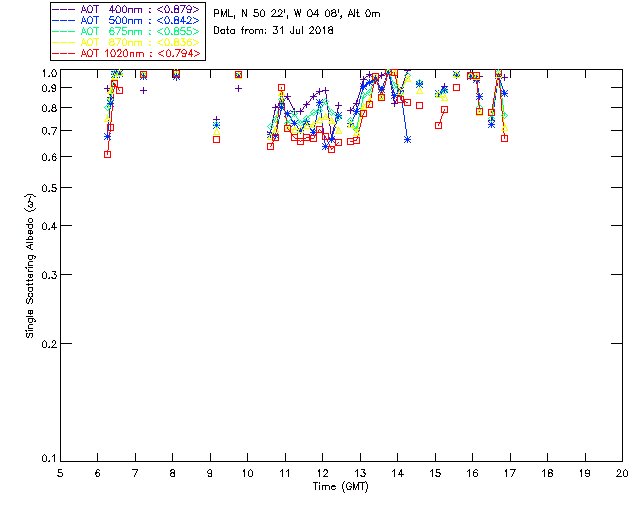Screen dimensions: 640x512
Task: Click the first red square near 10.6 GMT
Action: pyautogui.click(x=270, y=146)
